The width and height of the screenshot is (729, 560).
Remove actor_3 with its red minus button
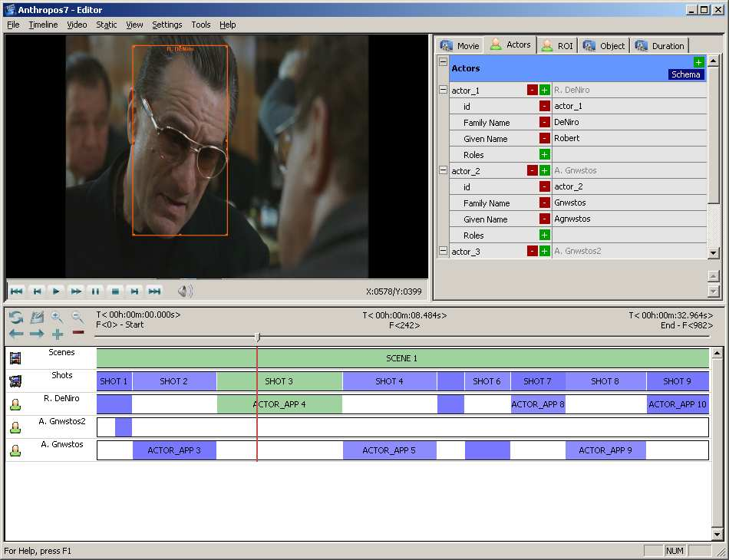click(533, 251)
